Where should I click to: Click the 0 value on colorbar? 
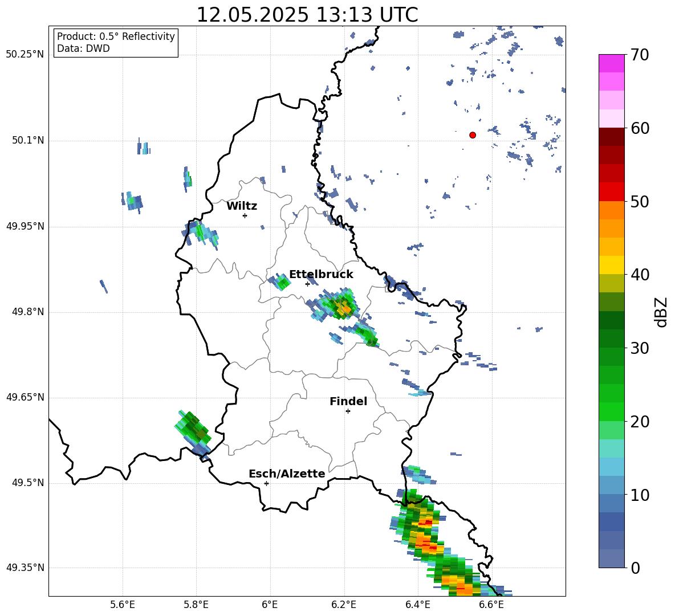click(x=635, y=568)
